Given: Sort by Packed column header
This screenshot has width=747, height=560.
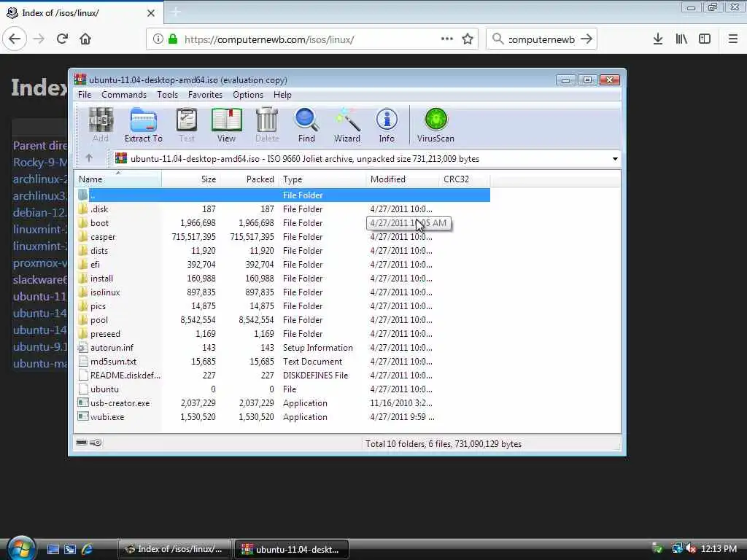Looking at the screenshot, I should [249, 179].
